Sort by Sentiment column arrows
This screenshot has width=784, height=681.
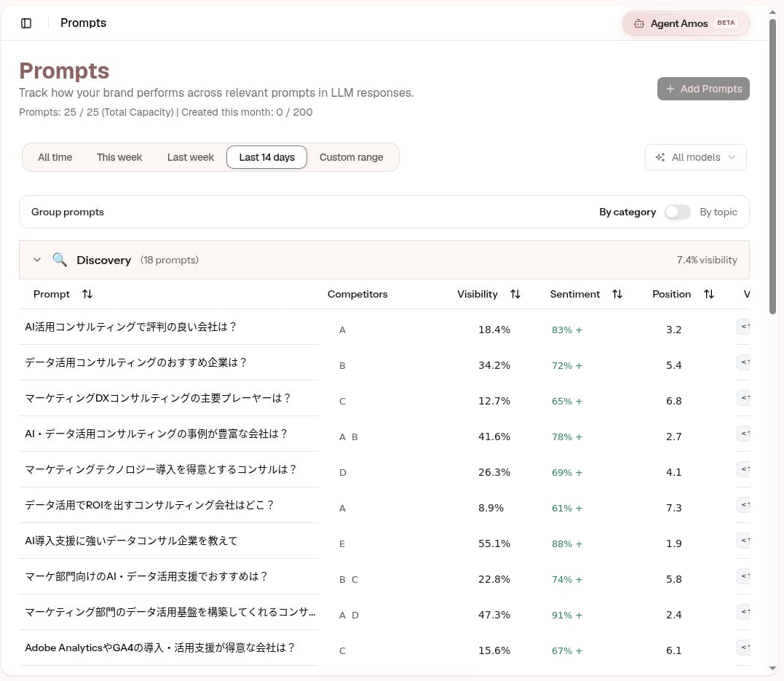617,294
